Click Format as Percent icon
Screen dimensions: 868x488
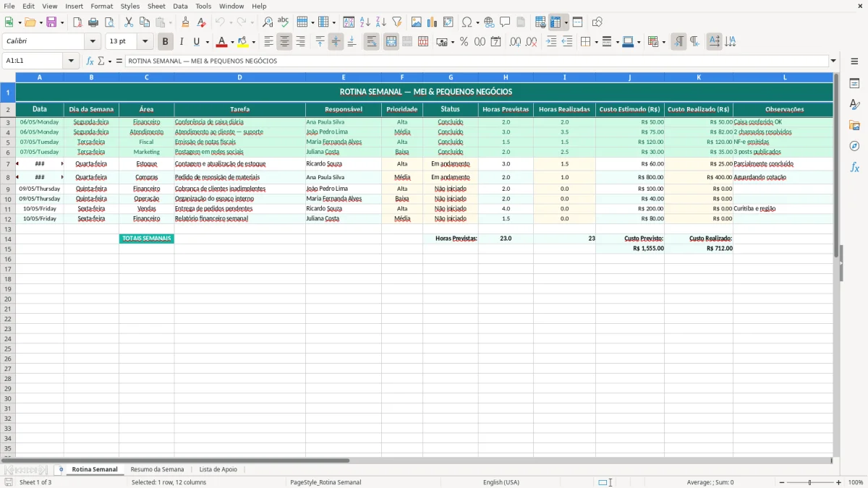464,42
